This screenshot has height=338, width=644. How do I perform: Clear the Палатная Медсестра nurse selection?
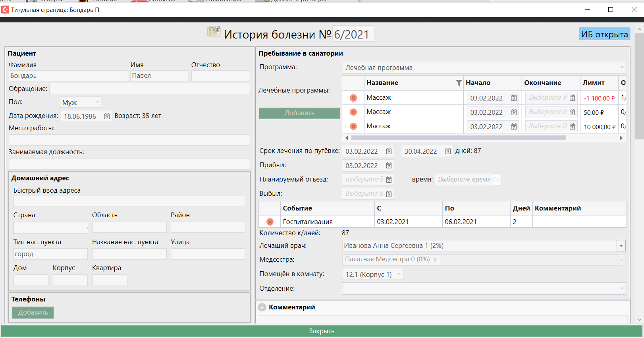coord(435,259)
